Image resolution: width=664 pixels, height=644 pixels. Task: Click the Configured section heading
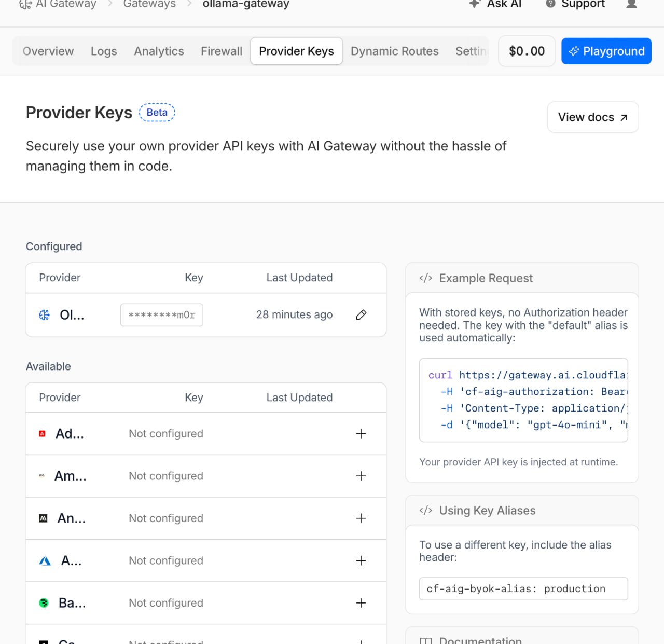pyautogui.click(x=54, y=246)
